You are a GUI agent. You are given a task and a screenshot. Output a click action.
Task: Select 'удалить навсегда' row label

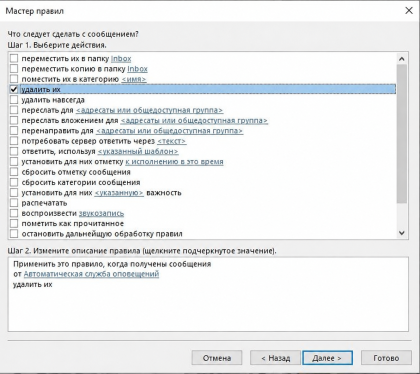coord(53,100)
